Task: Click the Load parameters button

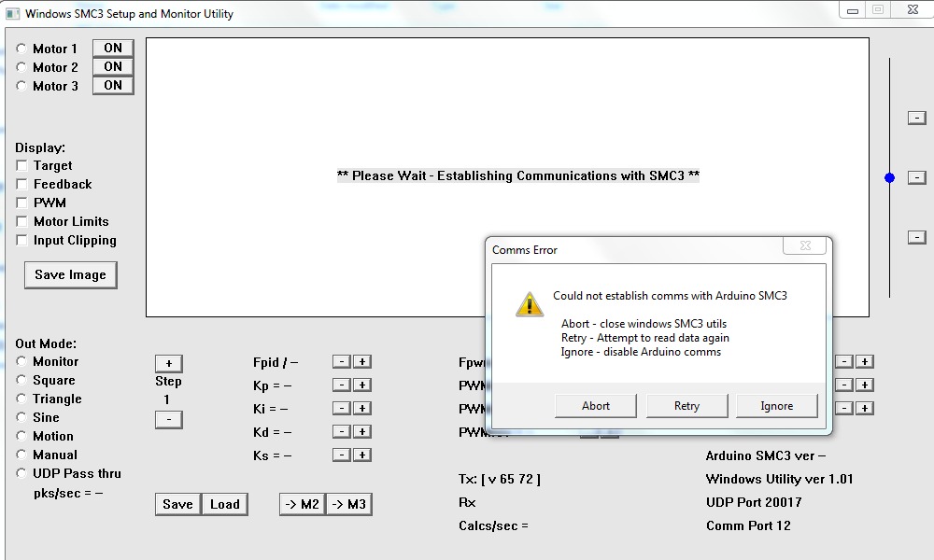Action: [x=224, y=504]
